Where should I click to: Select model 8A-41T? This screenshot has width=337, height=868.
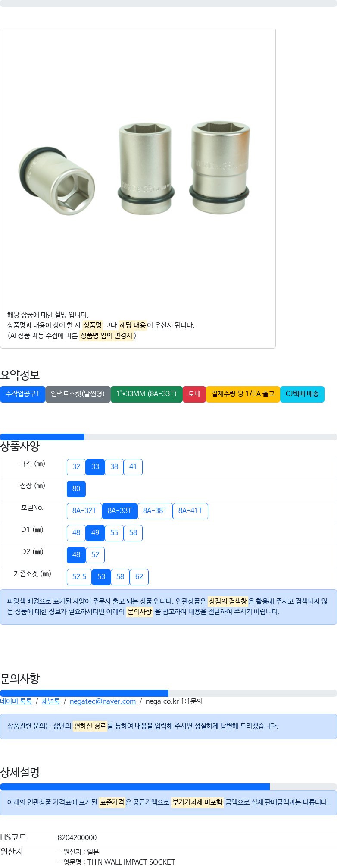click(x=190, y=511)
